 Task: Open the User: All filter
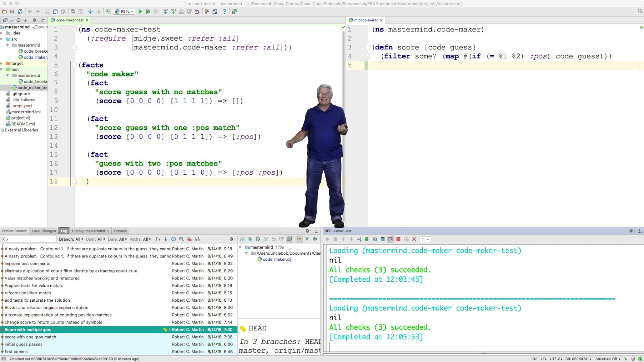(x=95, y=239)
